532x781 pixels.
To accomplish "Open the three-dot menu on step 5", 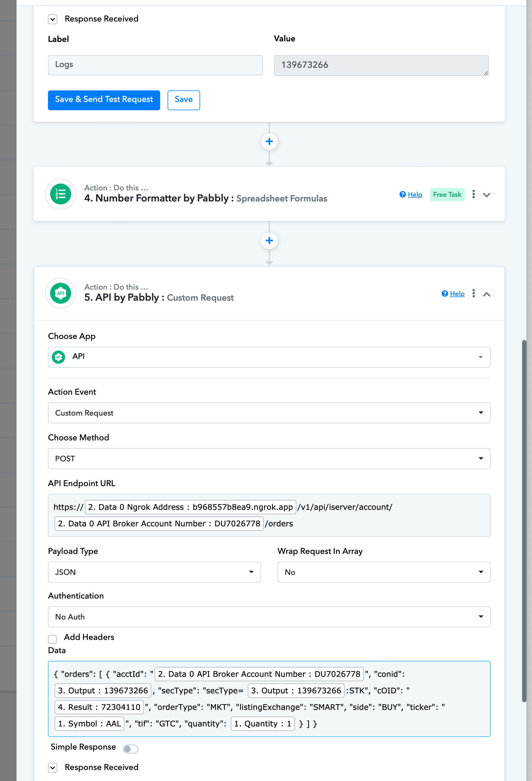I will pos(474,293).
